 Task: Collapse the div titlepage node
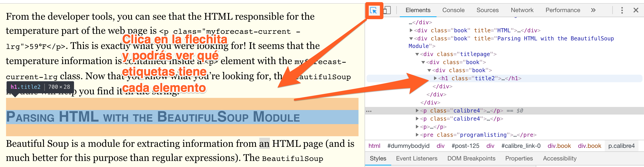tap(417, 54)
